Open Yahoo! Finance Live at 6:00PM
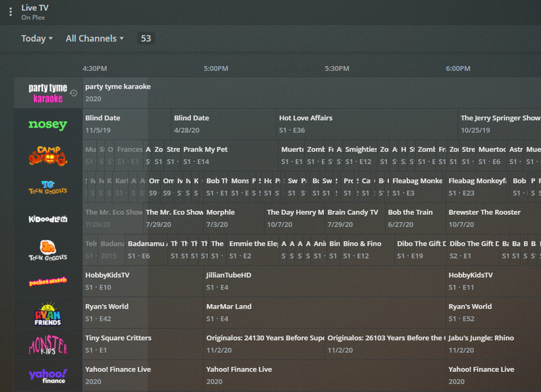Viewport: 541px width, 392px height. [x=493, y=375]
